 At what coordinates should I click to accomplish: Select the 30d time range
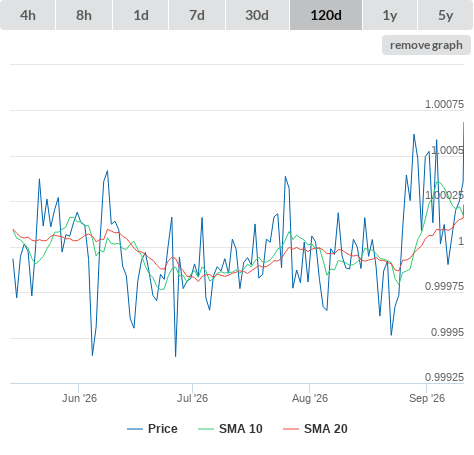coord(257,15)
